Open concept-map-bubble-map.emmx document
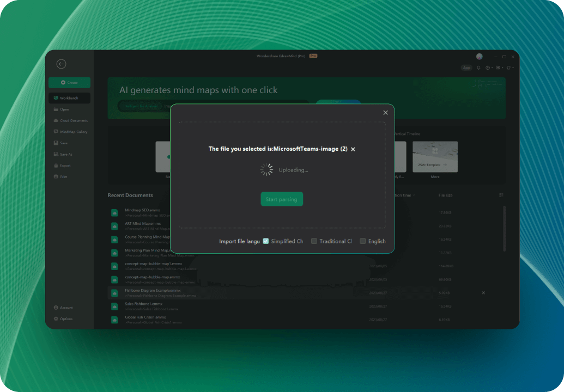564x392 pixels. click(153, 277)
